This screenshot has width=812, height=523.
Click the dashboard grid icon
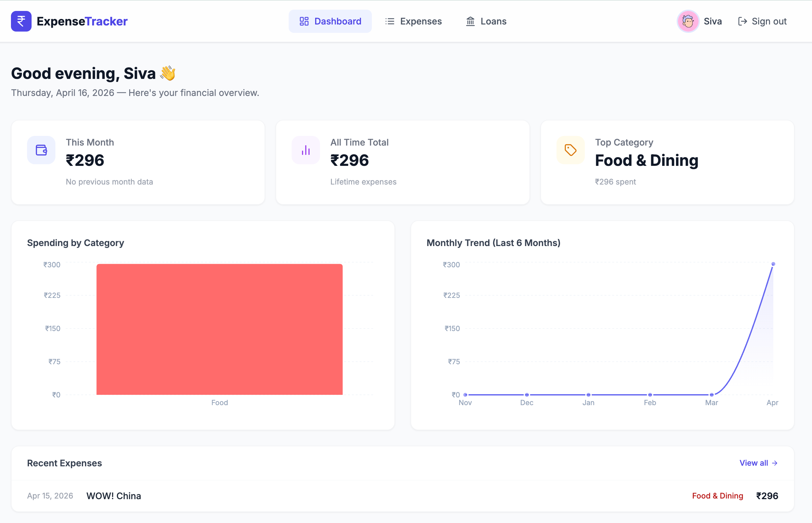point(304,21)
